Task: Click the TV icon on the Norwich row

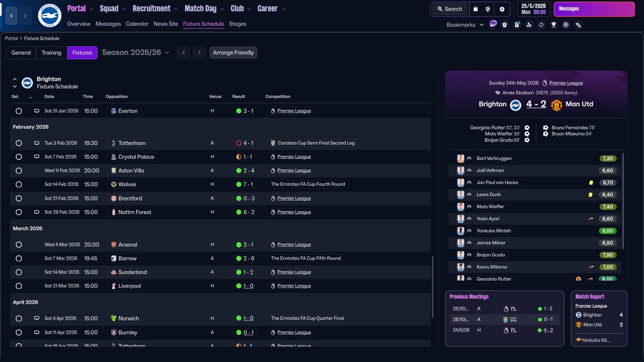Action: 37,319
